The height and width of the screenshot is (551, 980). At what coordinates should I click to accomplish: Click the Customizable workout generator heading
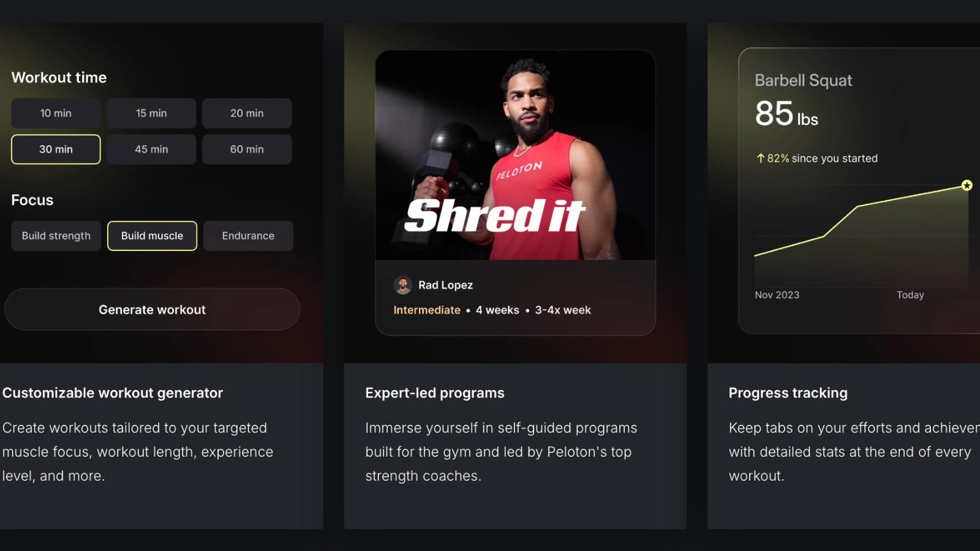[x=113, y=393]
